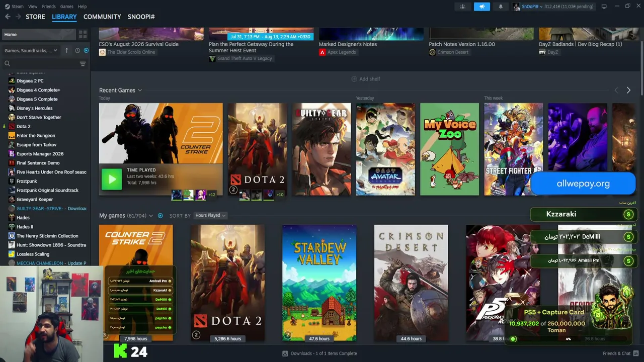Click the Elder Scrolls Online game icon

pos(102,52)
